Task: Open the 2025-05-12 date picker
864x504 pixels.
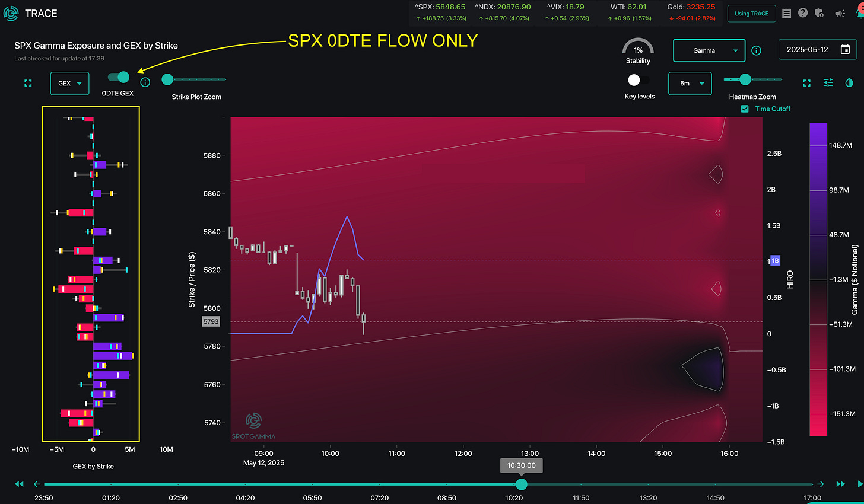Action: point(817,49)
